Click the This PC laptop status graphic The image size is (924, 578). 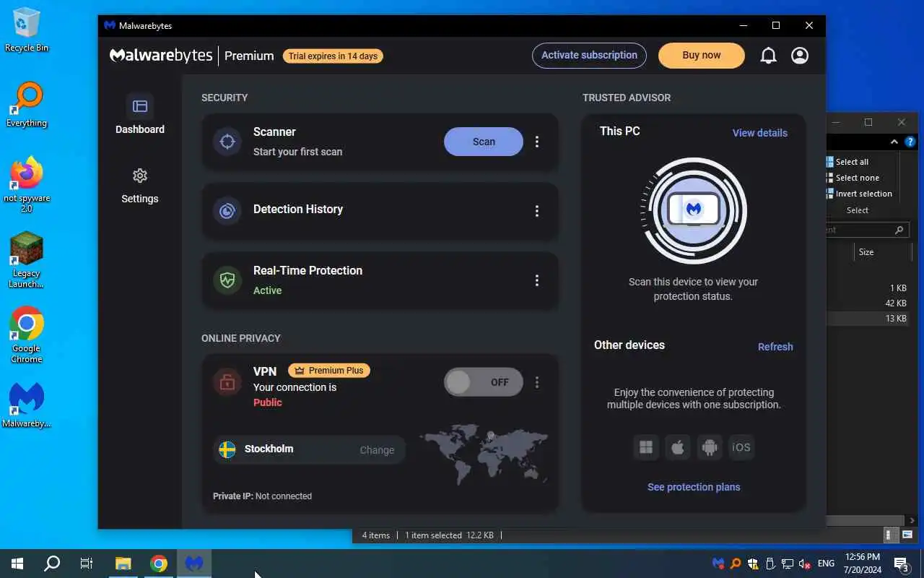694,211
